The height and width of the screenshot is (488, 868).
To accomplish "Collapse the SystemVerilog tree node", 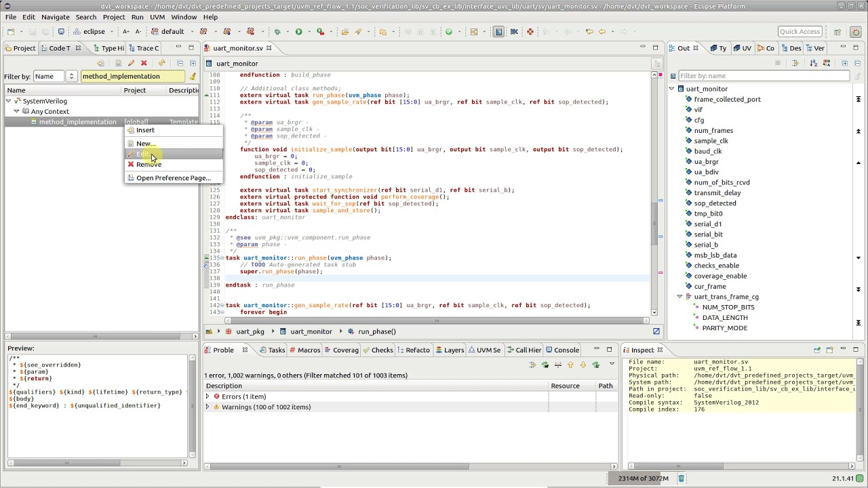I will click(8, 101).
